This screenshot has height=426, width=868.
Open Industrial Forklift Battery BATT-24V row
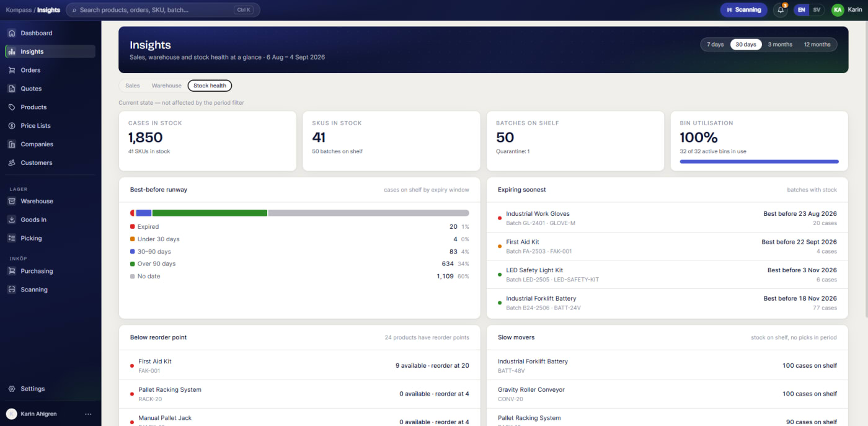667,303
